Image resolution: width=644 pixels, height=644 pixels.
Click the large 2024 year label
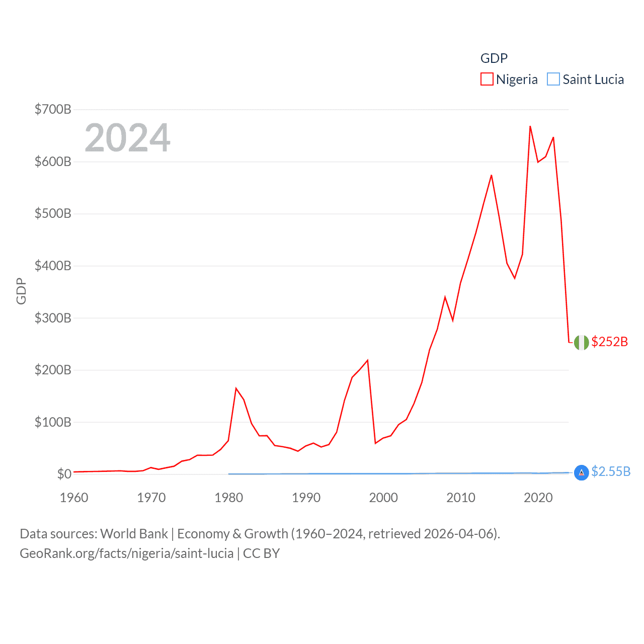pos(128,138)
